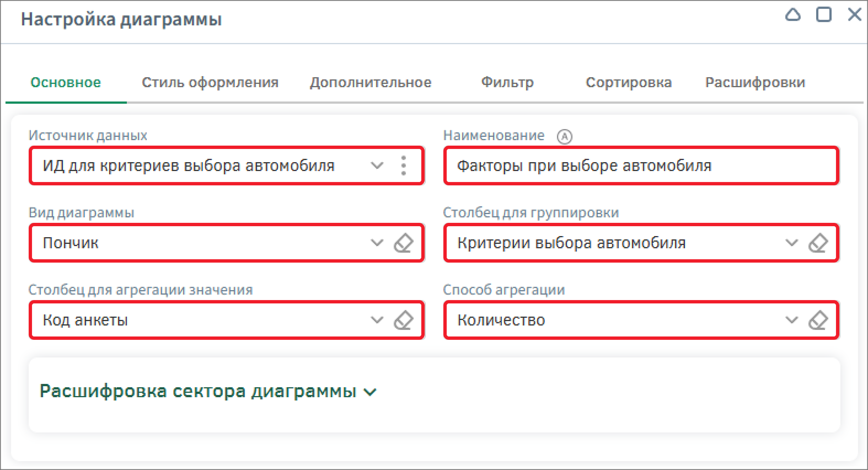Click the circled A icon near Наименование
Viewport: 868px width, 470px height.
pyautogui.click(x=564, y=136)
